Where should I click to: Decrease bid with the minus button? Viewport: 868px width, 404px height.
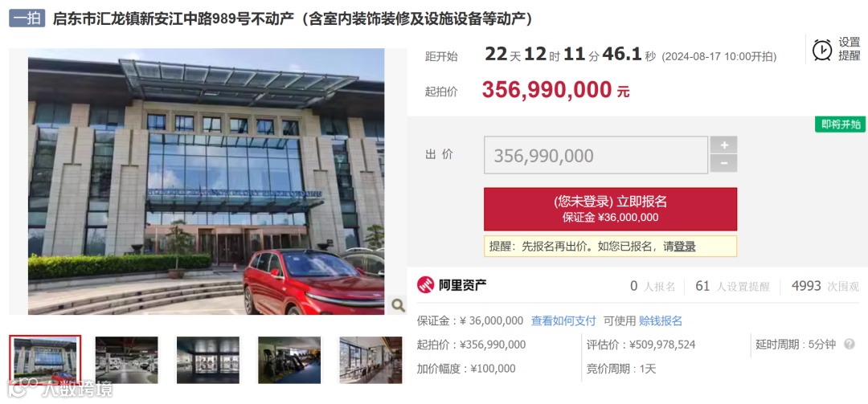(x=723, y=164)
